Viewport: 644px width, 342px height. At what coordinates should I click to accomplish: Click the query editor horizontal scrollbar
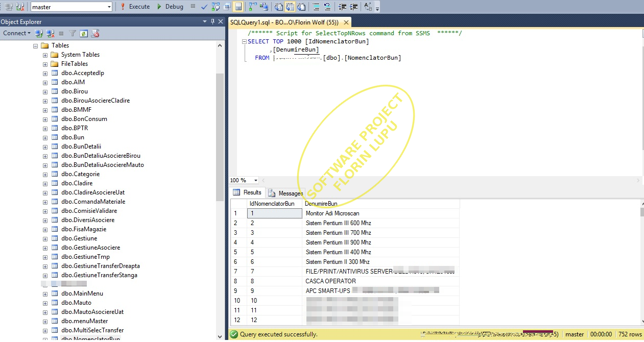point(449,180)
